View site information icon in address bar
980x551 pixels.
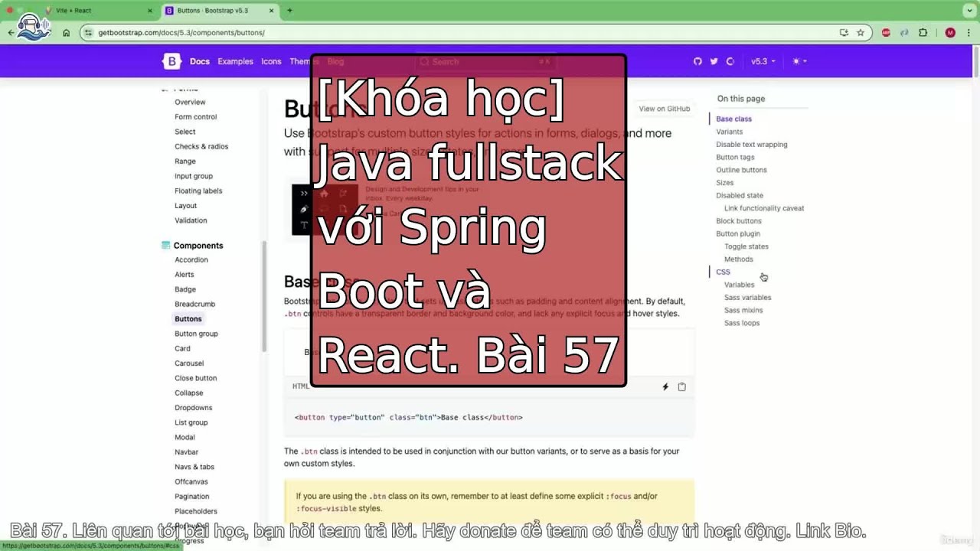[x=89, y=33]
